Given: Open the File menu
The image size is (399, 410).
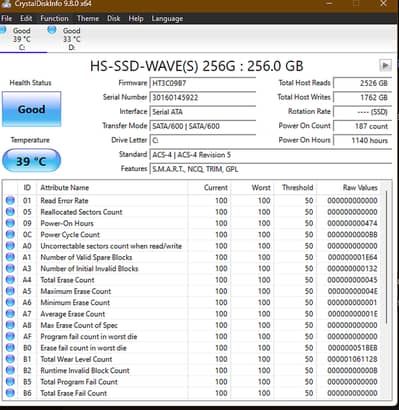Looking at the screenshot, I should coord(6,19).
